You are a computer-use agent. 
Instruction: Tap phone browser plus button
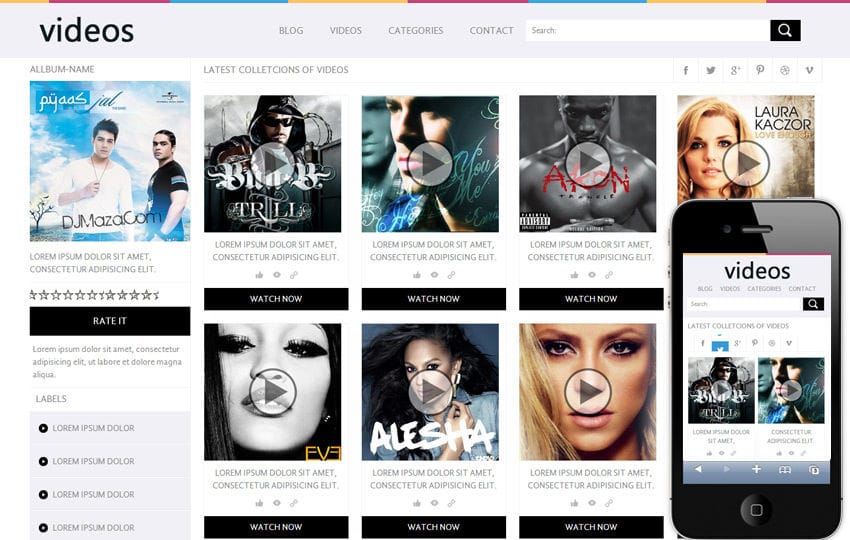tap(756, 469)
